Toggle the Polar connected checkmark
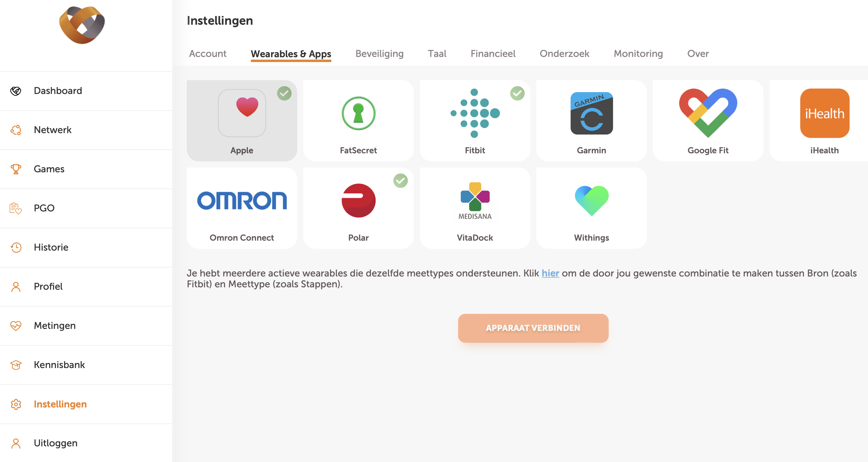868x462 pixels. pos(400,181)
